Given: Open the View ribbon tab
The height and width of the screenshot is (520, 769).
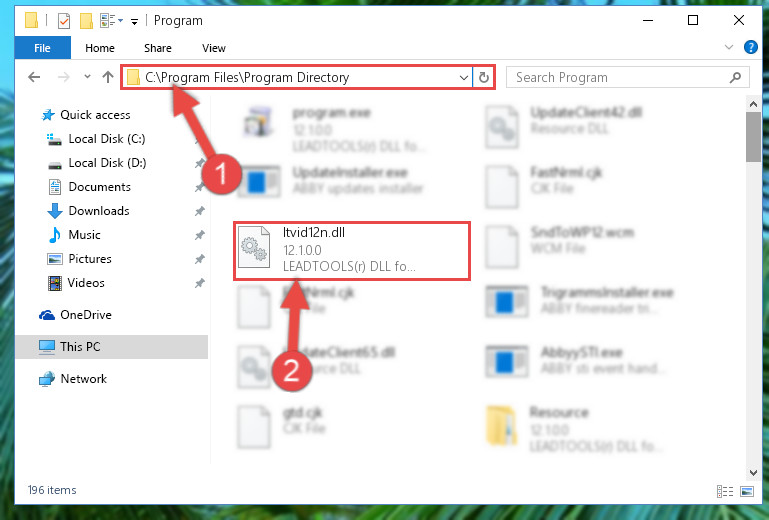Looking at the screenshot, I should pos(214,48).
